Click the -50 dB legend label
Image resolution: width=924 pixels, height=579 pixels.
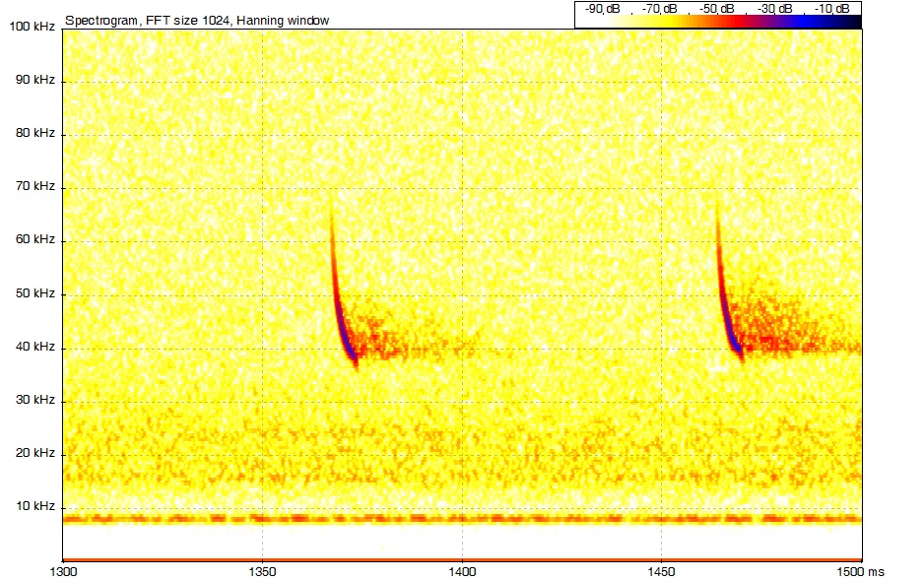(x=717, y=9)
